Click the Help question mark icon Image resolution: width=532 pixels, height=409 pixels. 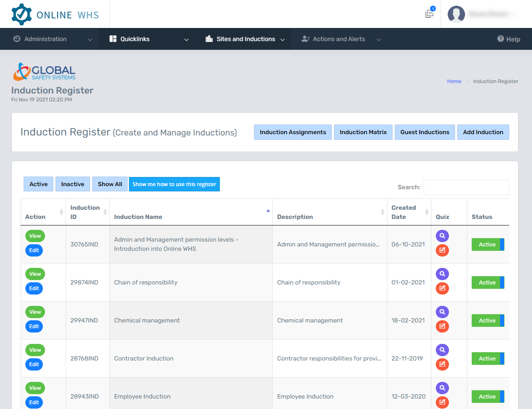coord(501,39)
